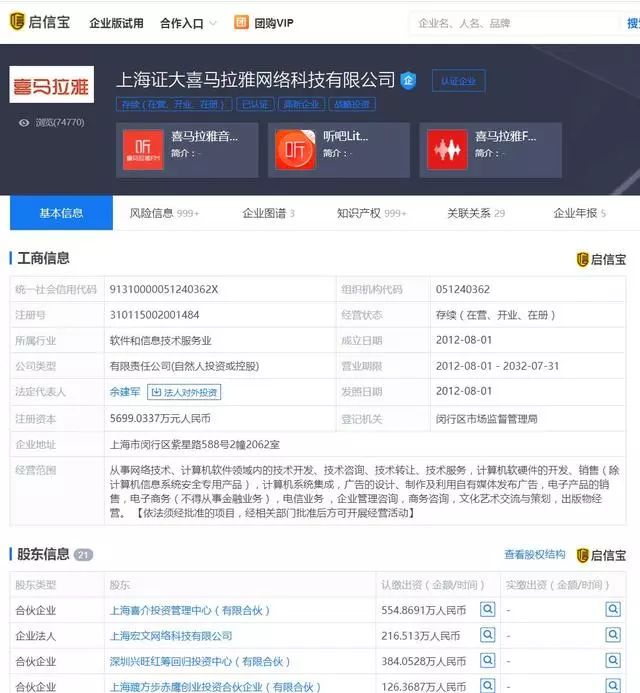Click the 团购VIP link
This screenshot has width=640, height=693.
click(x=274, y=23)
